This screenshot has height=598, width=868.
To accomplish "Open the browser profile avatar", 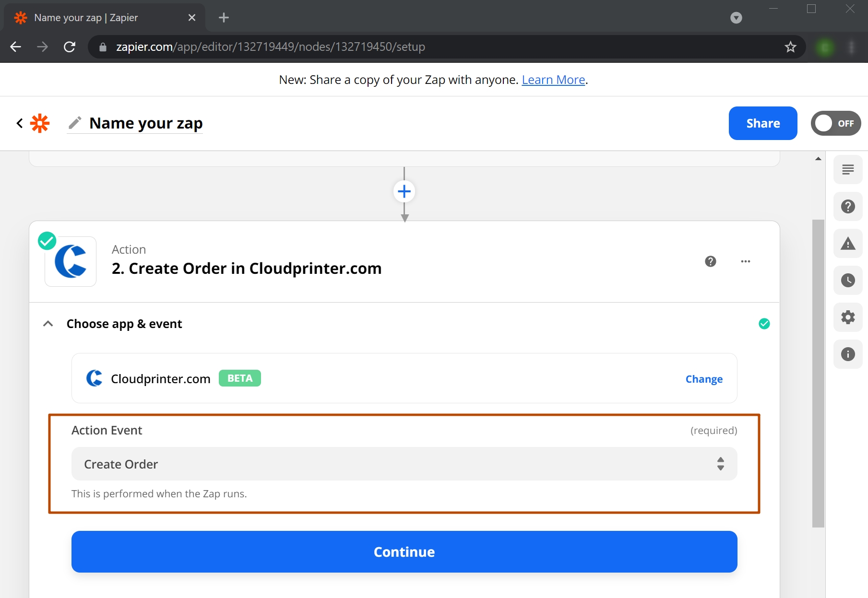I will click(x=825, y=47).
